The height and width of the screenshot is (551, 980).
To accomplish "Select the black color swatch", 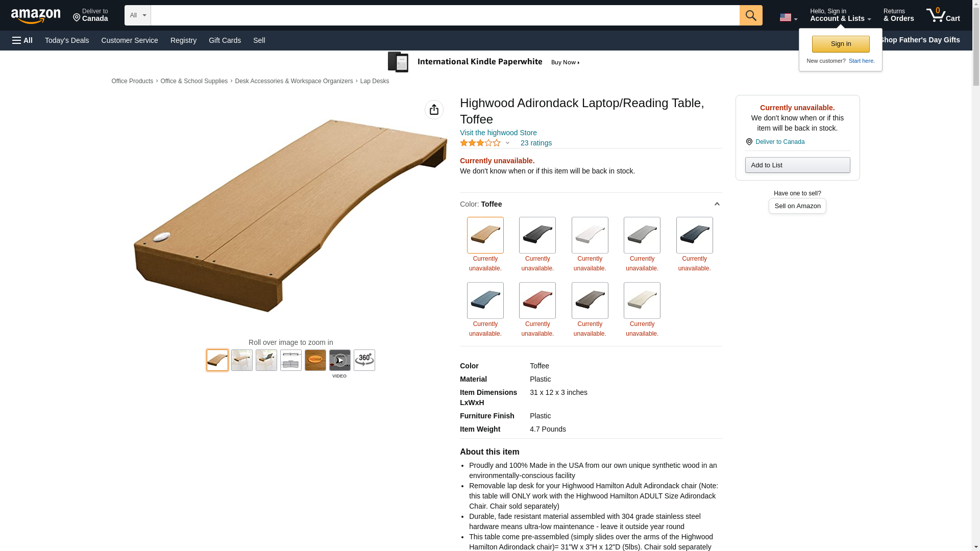I will coord(537,235).
